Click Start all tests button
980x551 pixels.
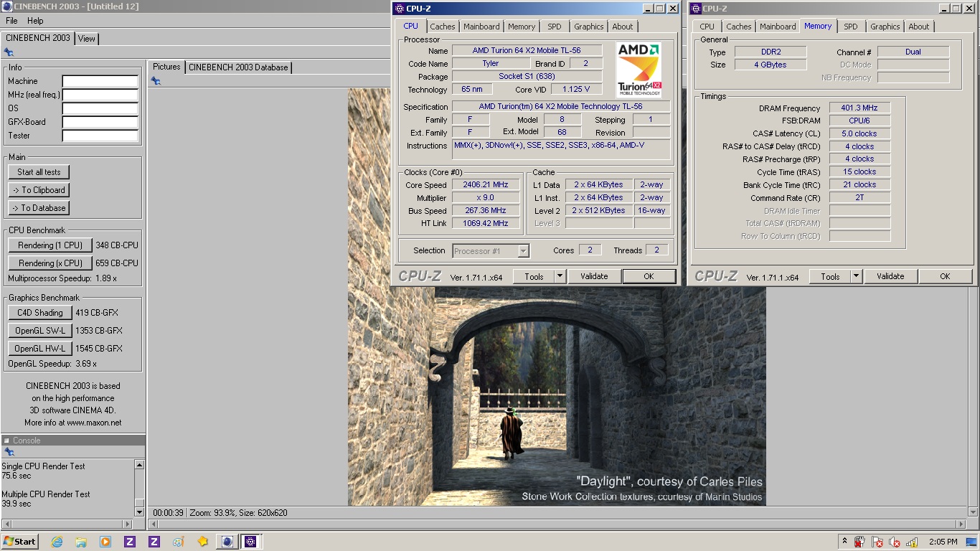coord(39,172)
